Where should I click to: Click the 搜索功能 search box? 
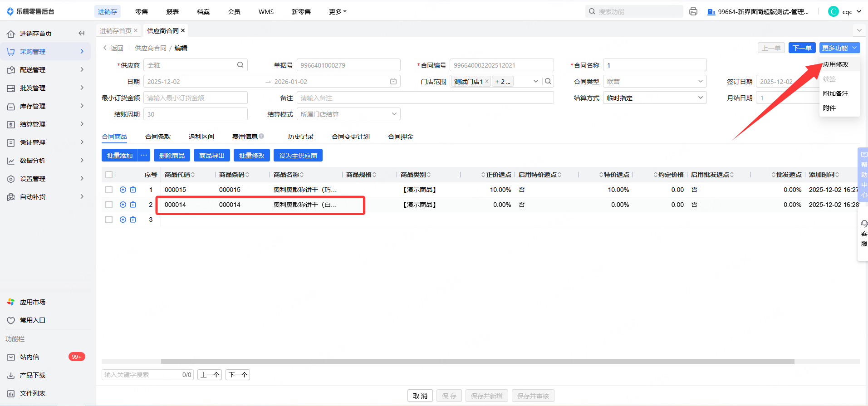(x=634, y=11)
